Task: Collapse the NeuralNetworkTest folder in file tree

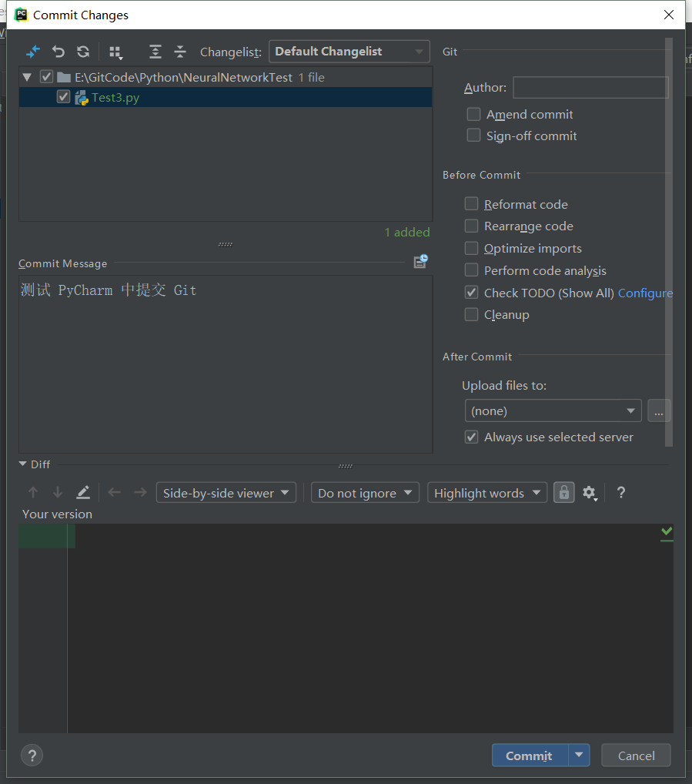Action: (x=28, y=77)
